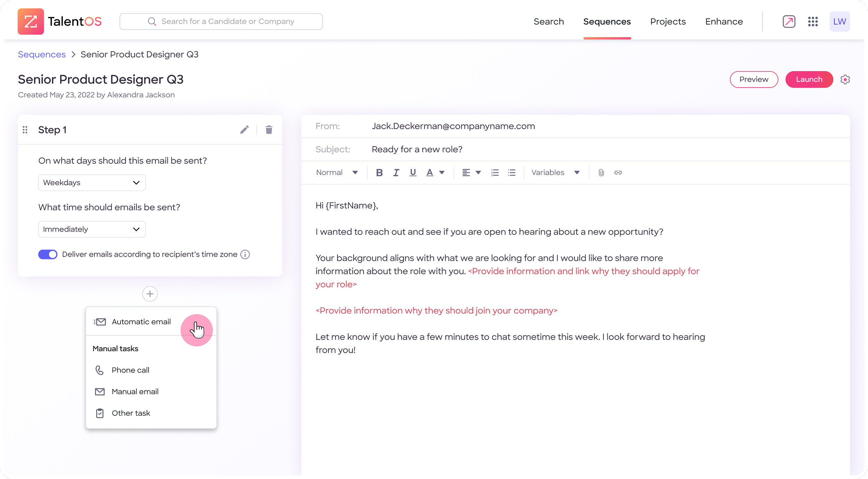Viewport: 868px width, 479px height.
Task: Delete Step 1 with the trash icon
Action: tap(269, 130)
